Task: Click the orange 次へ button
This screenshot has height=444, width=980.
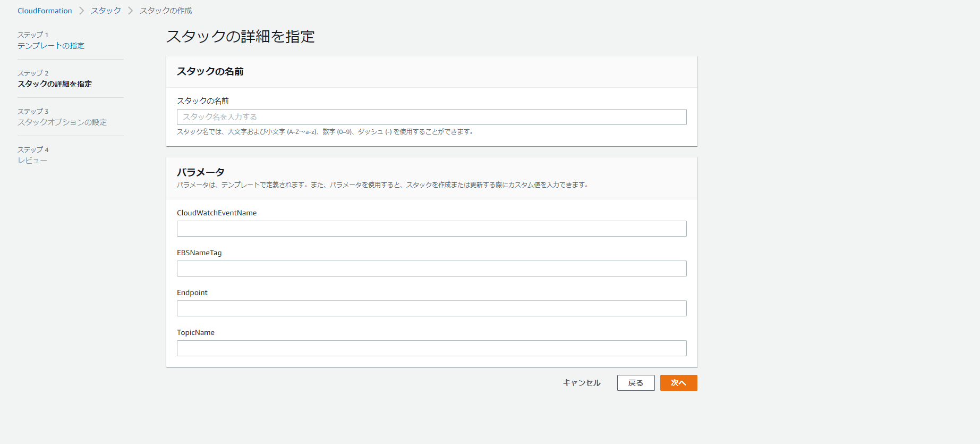Action: click(678, 383)
